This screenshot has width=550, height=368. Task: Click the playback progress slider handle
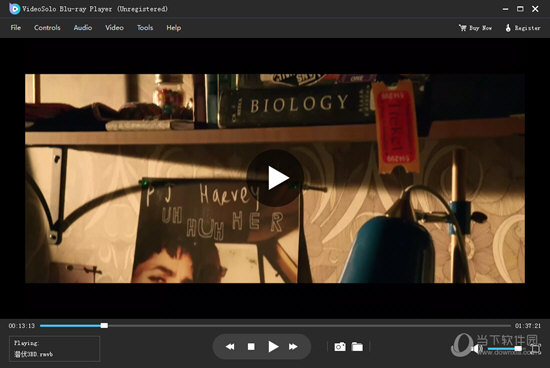[104, 326]
